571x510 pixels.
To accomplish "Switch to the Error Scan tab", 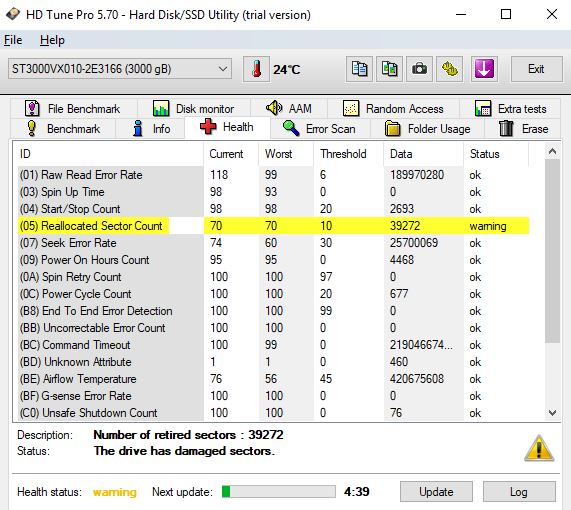I will click(320, 129).
